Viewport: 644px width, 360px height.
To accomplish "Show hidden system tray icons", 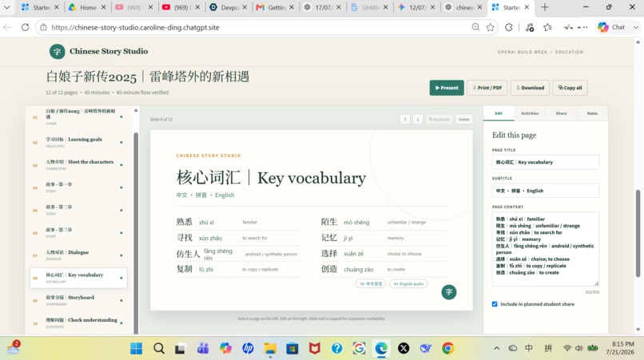I will [x=496, y=349].
